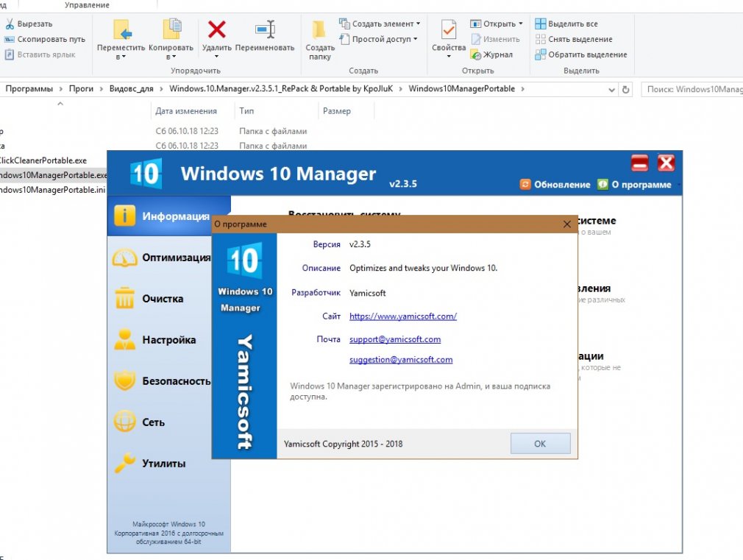Image resolution: width=743 pixels, height=560 pixels.
Task: Click Выделить все in the ribbon
Action: tap(566, 24)
